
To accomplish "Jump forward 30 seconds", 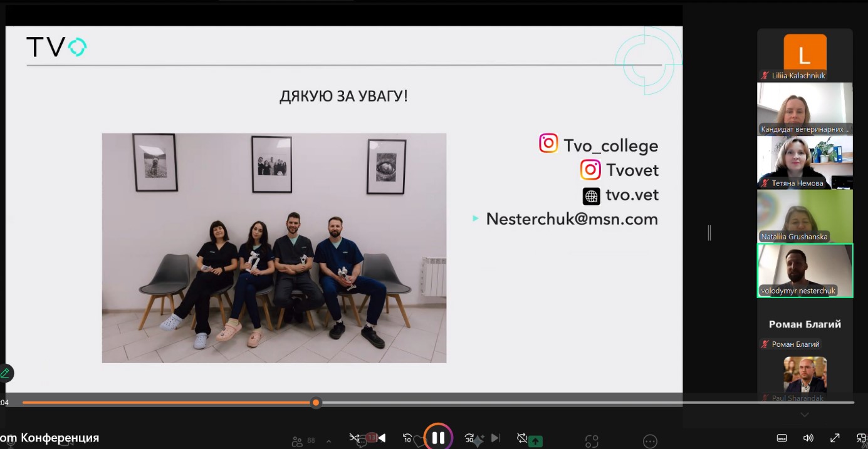I will pos(469,438).
